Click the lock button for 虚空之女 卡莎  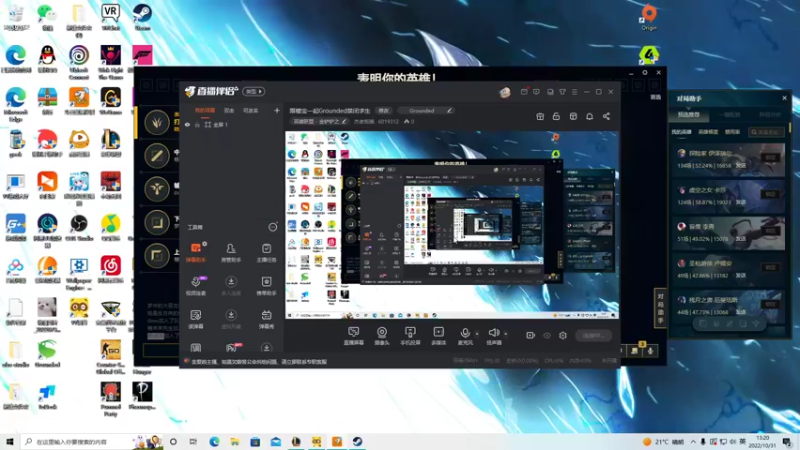770,194
